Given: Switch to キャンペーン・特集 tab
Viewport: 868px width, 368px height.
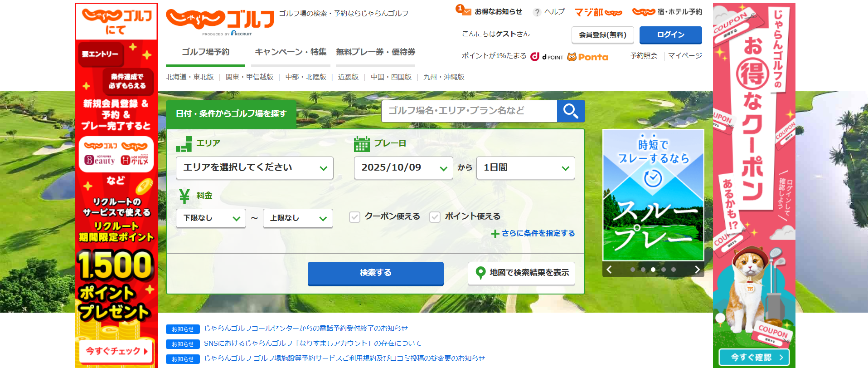Looking at the screenshot, I should (x=291, y=52).
